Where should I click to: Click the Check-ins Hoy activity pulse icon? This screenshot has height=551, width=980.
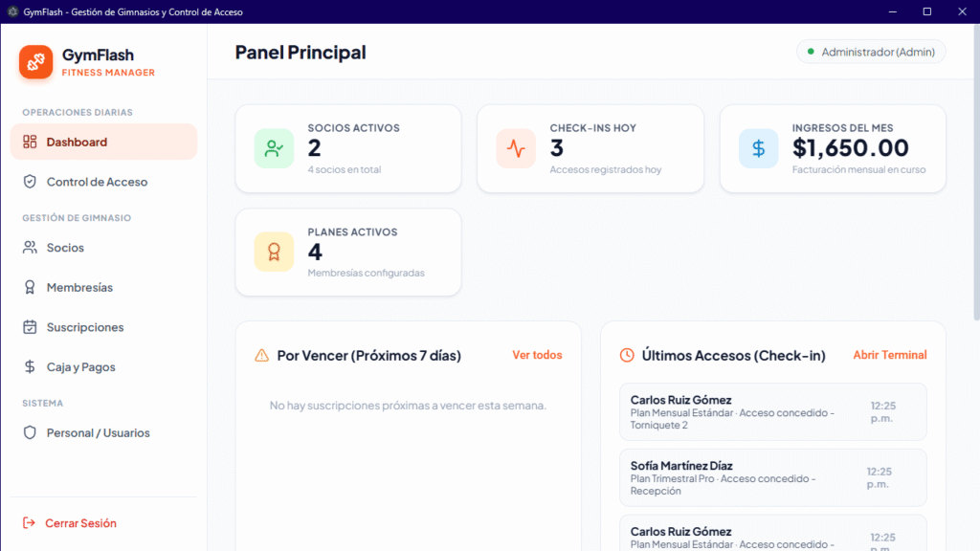coord(516,148)
